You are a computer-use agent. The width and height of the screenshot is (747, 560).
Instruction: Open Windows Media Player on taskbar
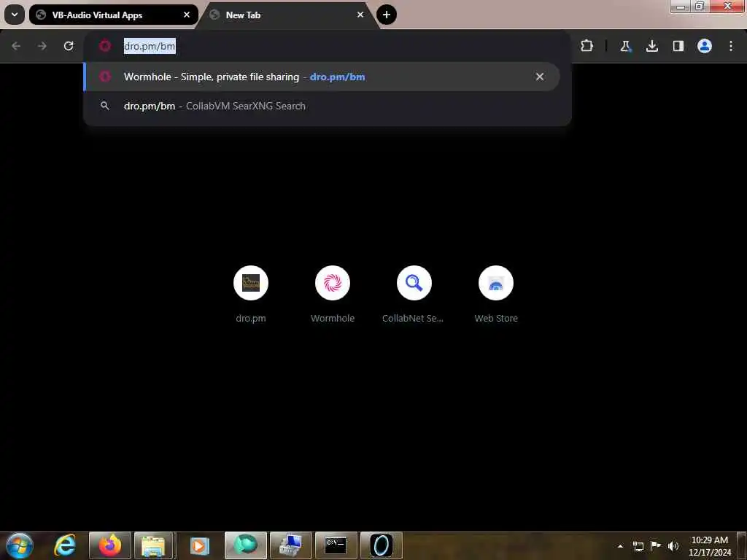pos(199,545)
